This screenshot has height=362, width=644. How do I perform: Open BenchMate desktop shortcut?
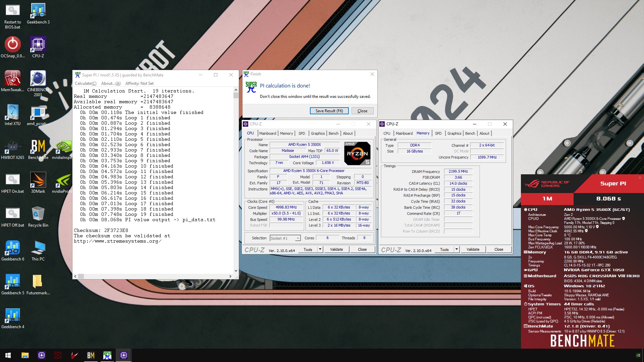click(x=38, y=149)
